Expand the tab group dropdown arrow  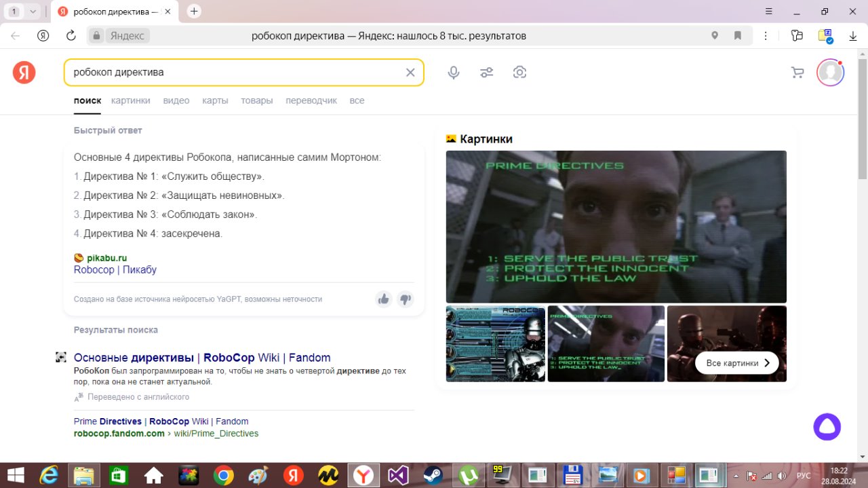point(33,12)
